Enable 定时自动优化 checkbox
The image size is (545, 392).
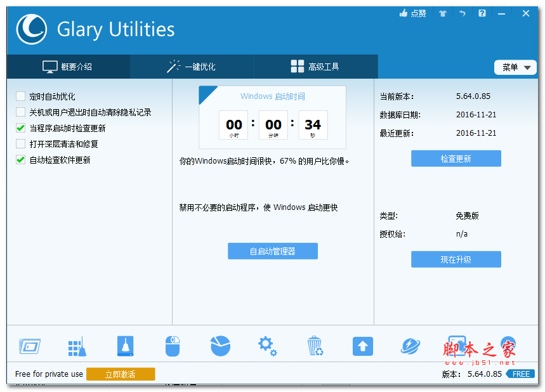[x=20, y=96]
